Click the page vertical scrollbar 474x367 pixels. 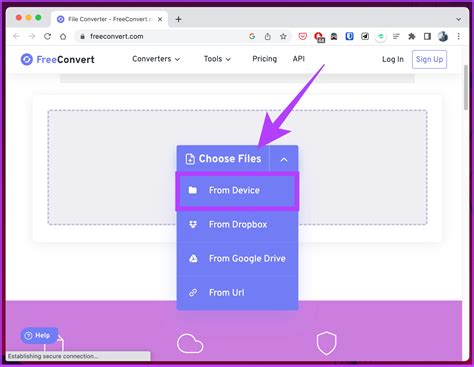point(466,87)
